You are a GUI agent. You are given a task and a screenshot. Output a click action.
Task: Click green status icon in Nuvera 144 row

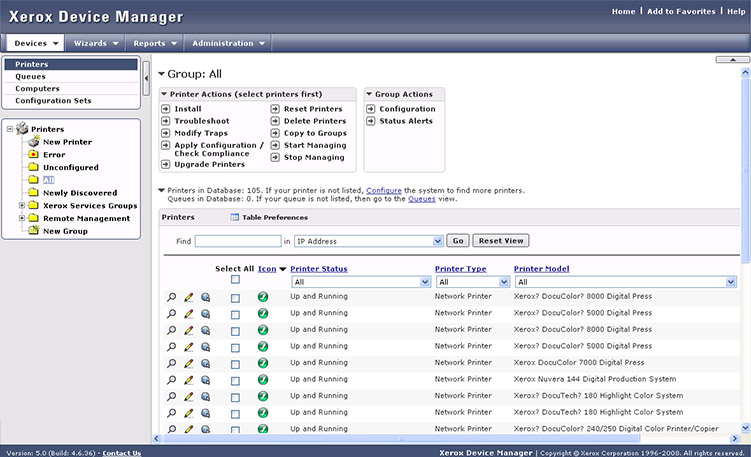click(x=263, y=379)
